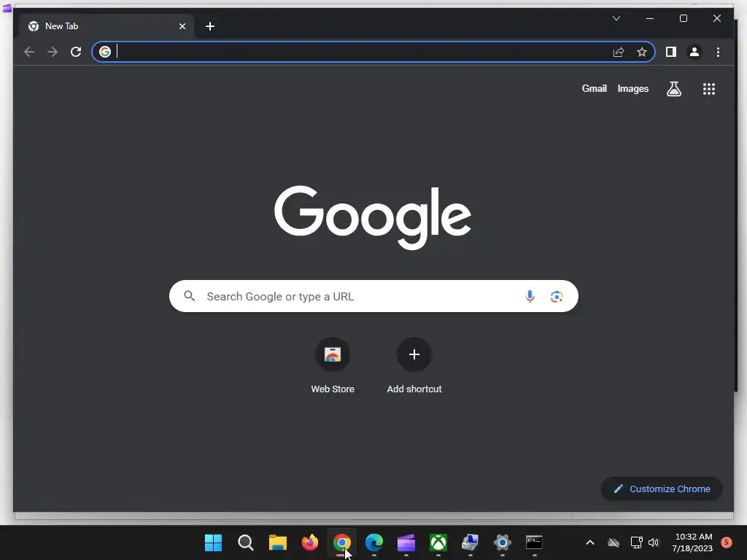
Task: Open the Windows Start menu
Action: tap(213, 542)
